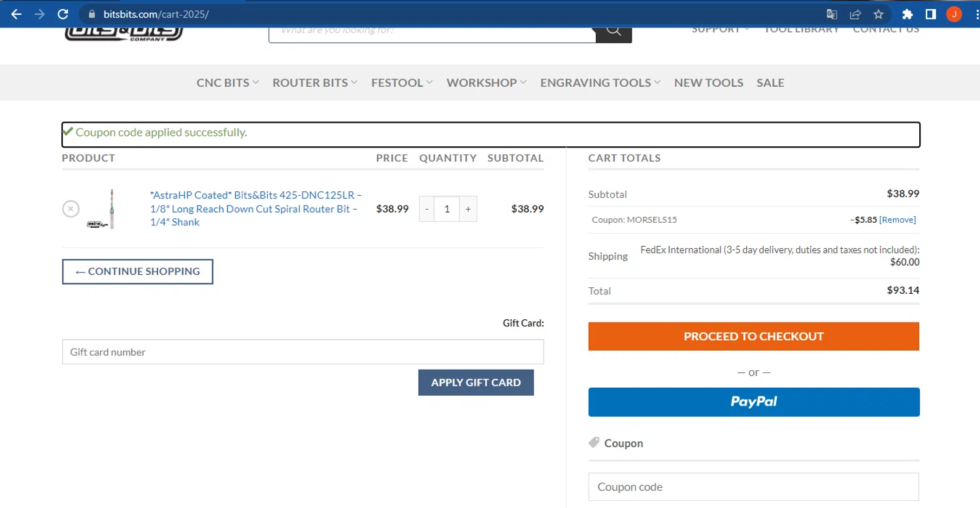The height and width of the screenshot is (508, 980).
Task: Bookmark this page with star icon
Action: (x=879, y=14)
